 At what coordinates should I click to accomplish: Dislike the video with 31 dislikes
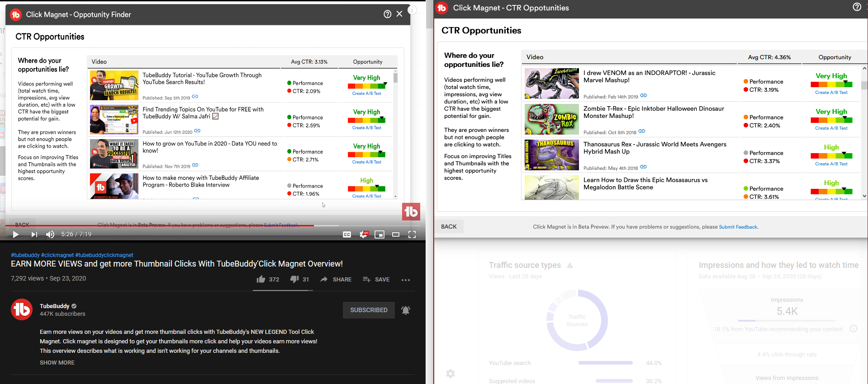click(299, 279)
